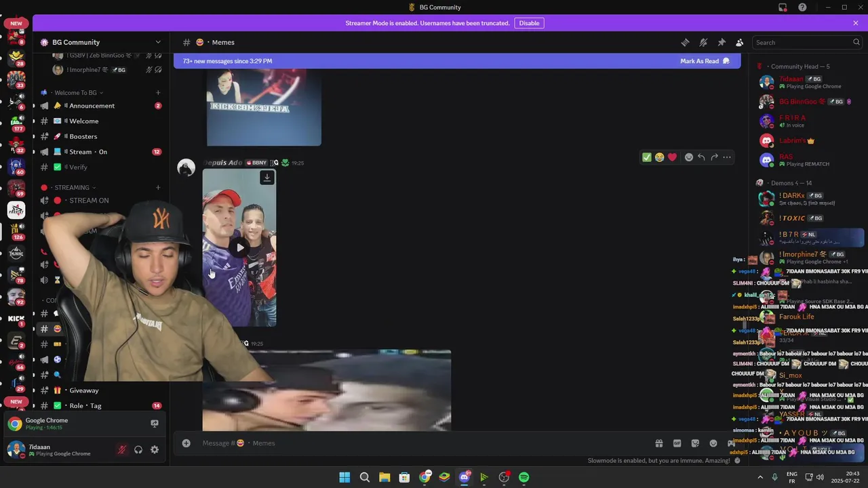Collapse the Welcome To BG category
This screenshot has width=868, height=488.
(75, 93)
